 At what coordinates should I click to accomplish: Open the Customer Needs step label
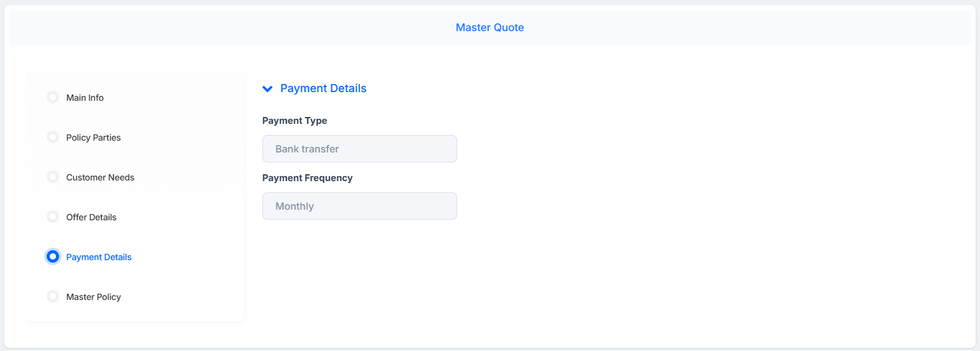100,177
